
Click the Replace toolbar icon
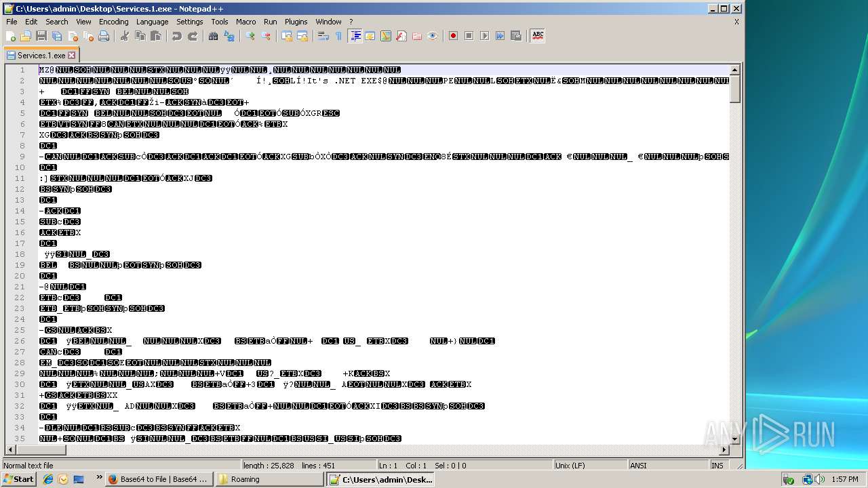[229, 36]
